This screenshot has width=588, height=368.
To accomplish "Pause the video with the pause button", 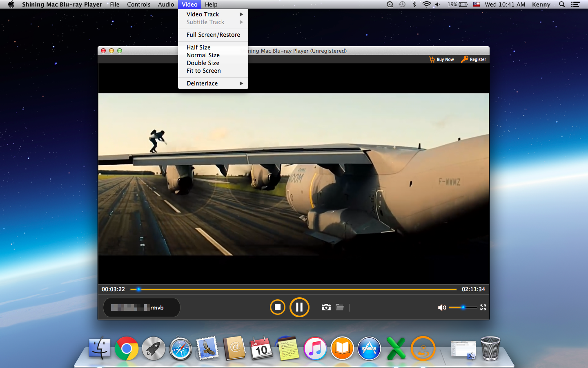I will tap(299, 307).
